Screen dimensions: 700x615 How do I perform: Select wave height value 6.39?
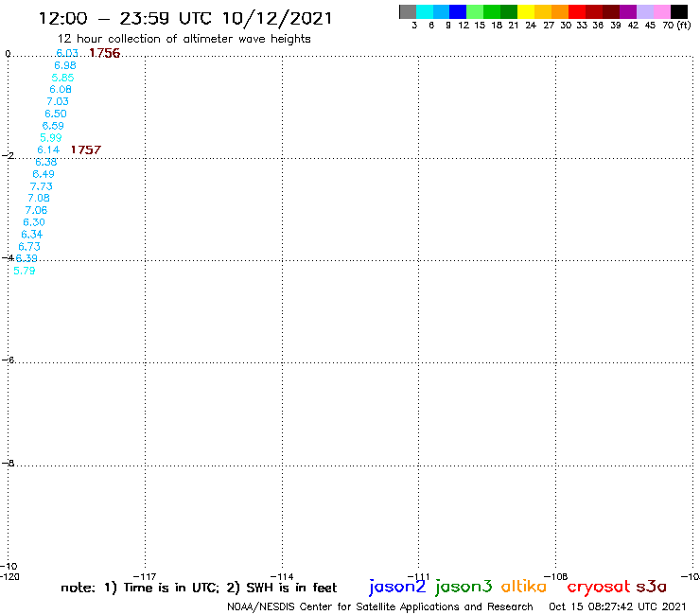(x=26, y=258)
